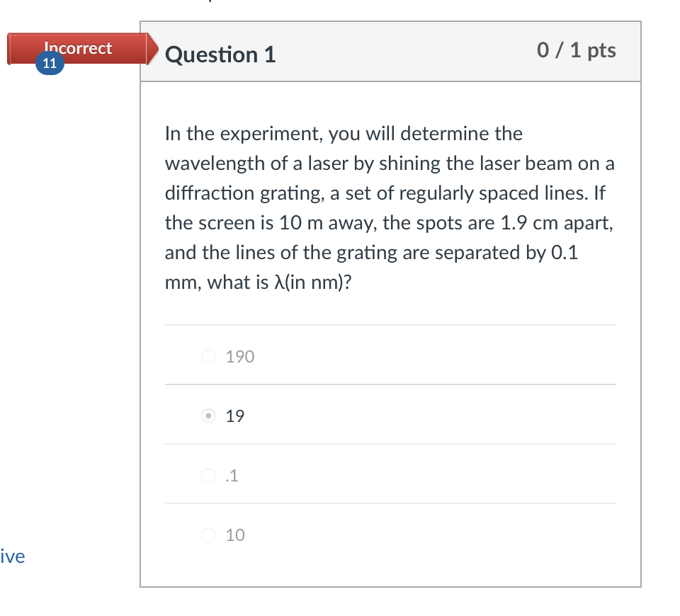
Task: Select the 10 answer choice
Action: (x=209, y=535)
